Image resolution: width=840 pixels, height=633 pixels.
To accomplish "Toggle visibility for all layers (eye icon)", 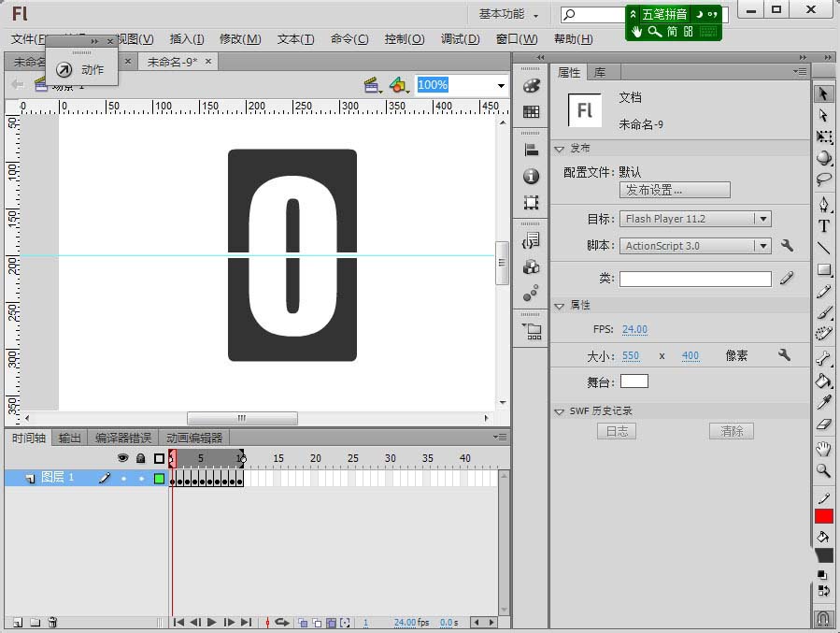I will click(122, 458).
